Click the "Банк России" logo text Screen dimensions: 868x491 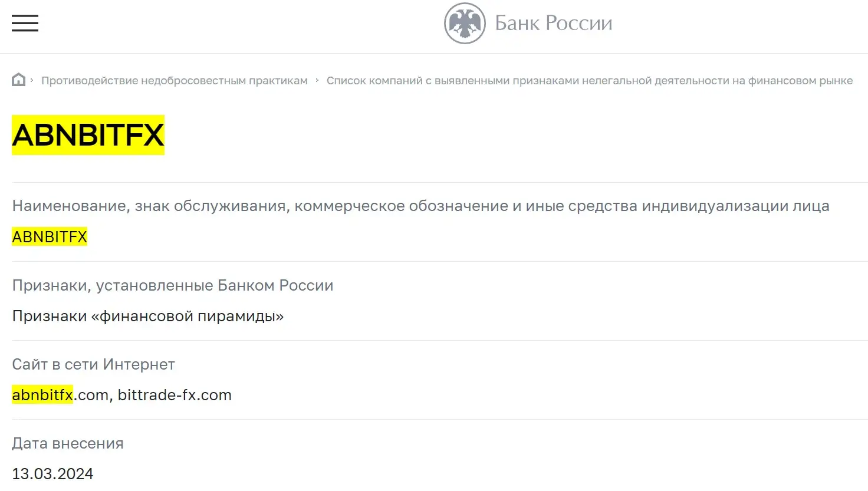(x=553, y=23)
